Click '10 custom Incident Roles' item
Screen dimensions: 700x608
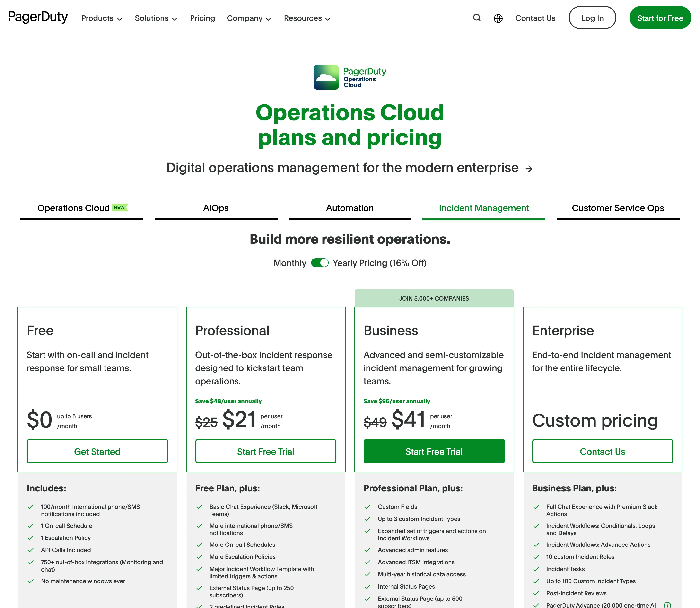[x=580, y=557]
